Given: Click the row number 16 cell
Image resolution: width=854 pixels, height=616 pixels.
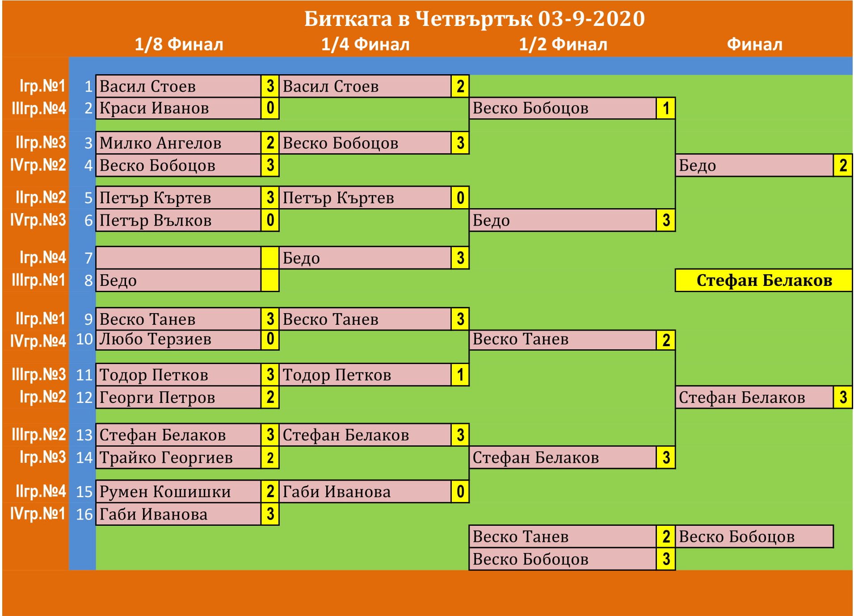Looking at the screenshot, I should [x=84, y=514].
